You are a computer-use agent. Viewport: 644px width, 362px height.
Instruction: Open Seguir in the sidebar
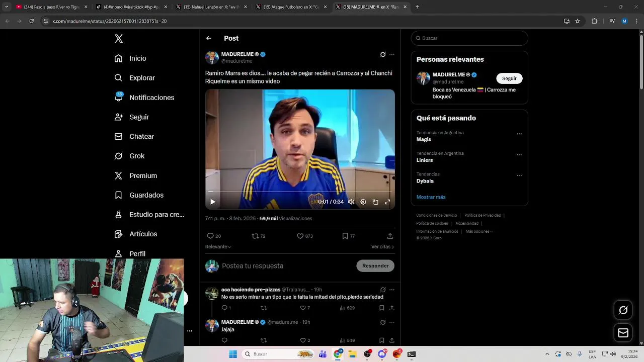point(131,117)
